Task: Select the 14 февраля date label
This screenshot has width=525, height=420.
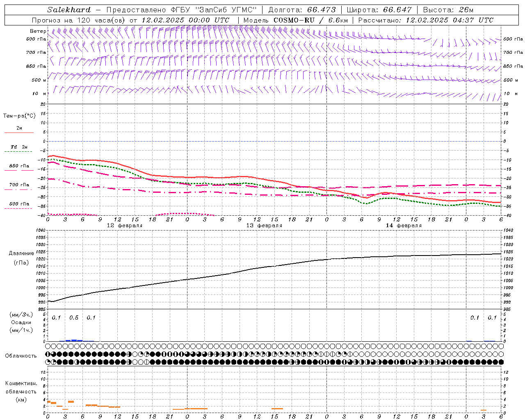Action: [404, 226]
